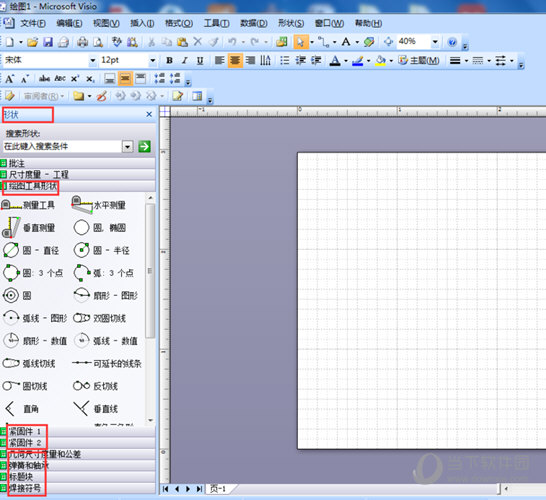The width and height of the screenshot is (546, 500).
Task: Click the Save icon in toolbar
Action: pyautogui.click(x=48, y=42)
